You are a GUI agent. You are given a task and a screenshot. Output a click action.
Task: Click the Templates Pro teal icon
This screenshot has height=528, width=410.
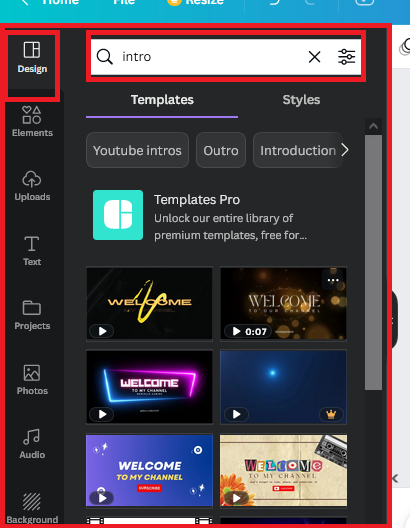pos(118,215)
